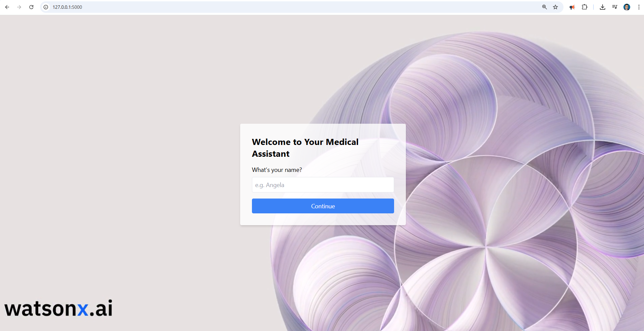Open the zoom magnifier icon in the address bar
This screenshot has height=331, width=644.
544,7
